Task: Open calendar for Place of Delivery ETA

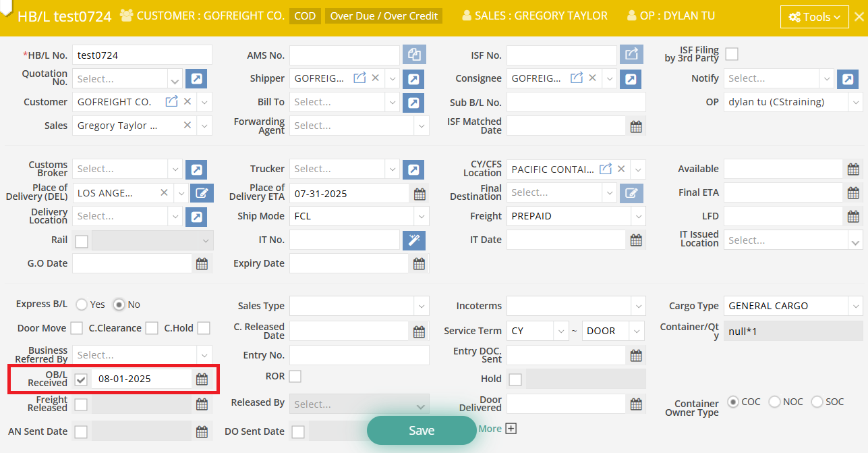Action: pyautogui.click(x=419, y=194)
